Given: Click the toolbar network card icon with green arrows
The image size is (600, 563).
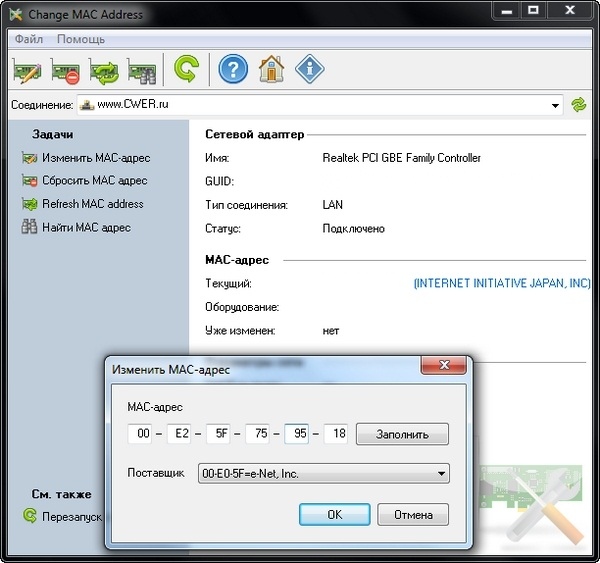Looking at the screenshot, I should [x=103, y=70].
